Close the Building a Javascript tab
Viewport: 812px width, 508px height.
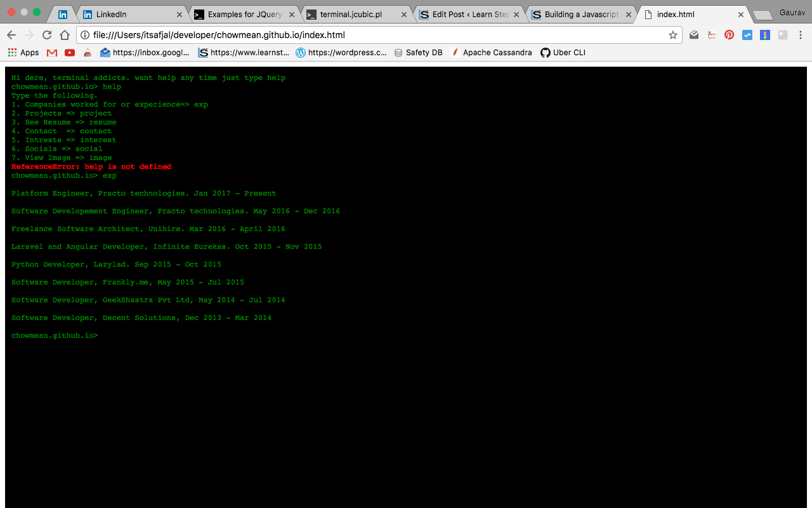[x=628, y=14]
